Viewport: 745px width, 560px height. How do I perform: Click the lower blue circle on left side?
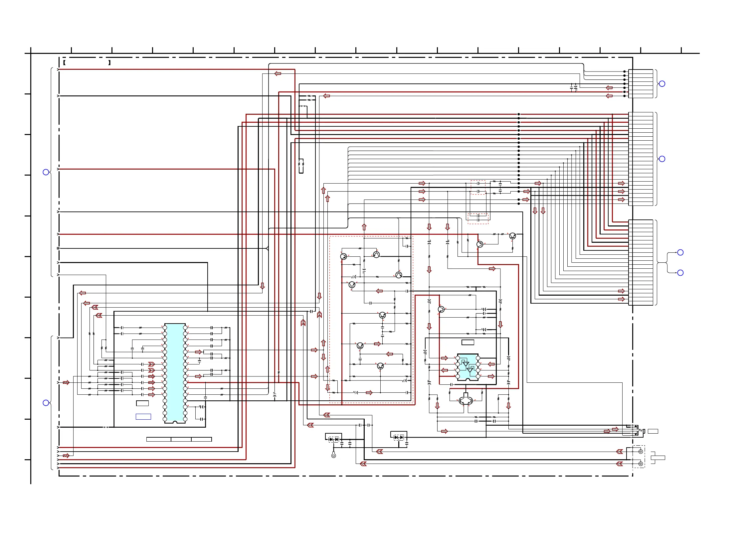point(46,403)
